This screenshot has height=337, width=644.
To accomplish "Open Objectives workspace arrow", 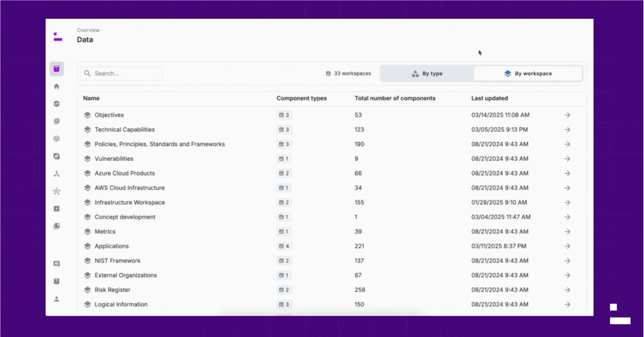I will coord(567,115).
